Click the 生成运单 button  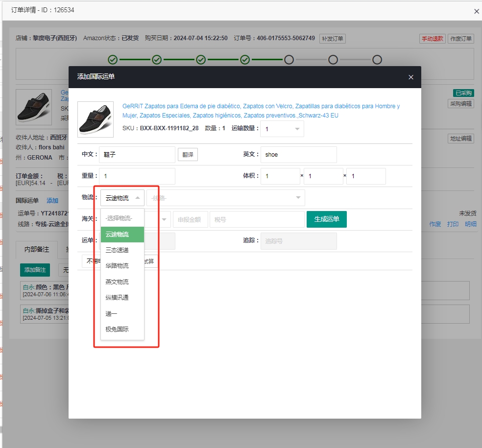pyautogui.click(x=326, y=219)
